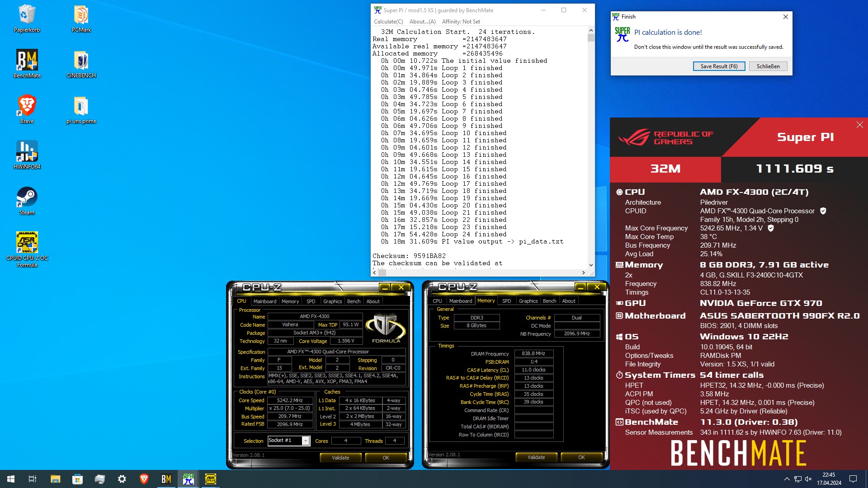Open File Explorer from the taskbar
Image resolution: width=868 pixels, height=488 pixels.
click(x=55, y=479)
